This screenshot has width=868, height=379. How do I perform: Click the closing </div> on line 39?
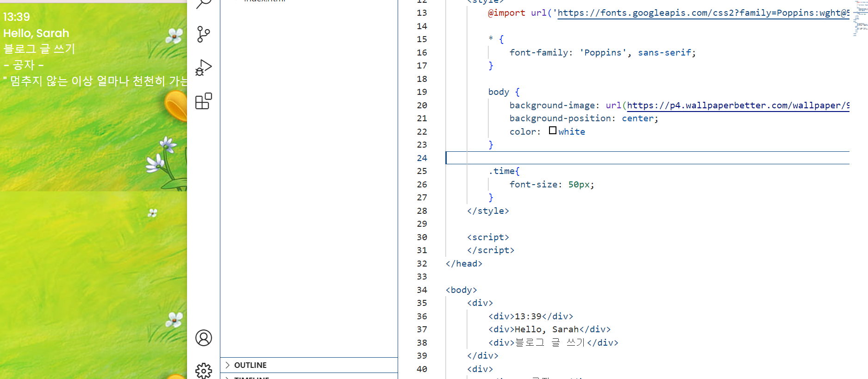tap(483, 356)
